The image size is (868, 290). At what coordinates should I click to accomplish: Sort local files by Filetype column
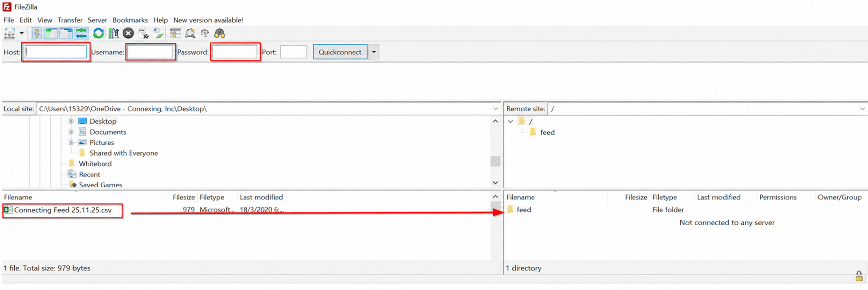point(212,197)
